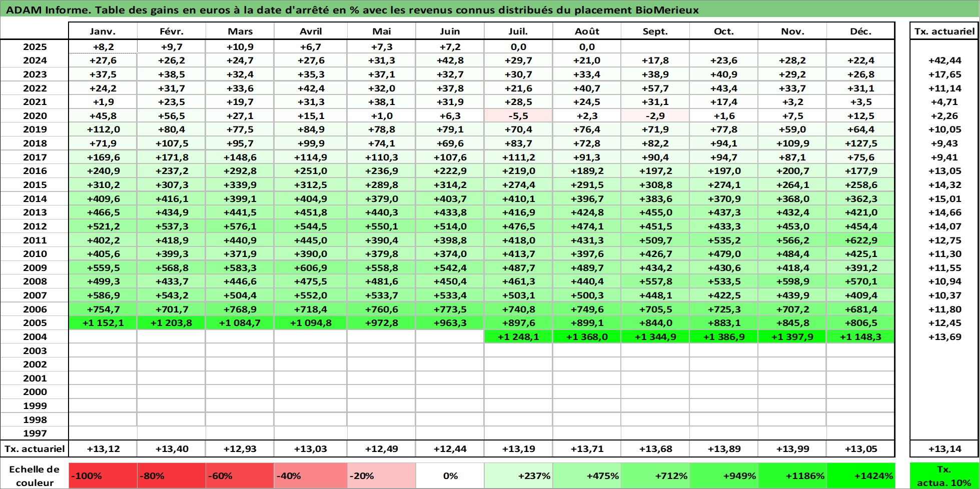Select the 2004 row label
The height and width of the screenshot is (489, 980).
click(35, 336)
